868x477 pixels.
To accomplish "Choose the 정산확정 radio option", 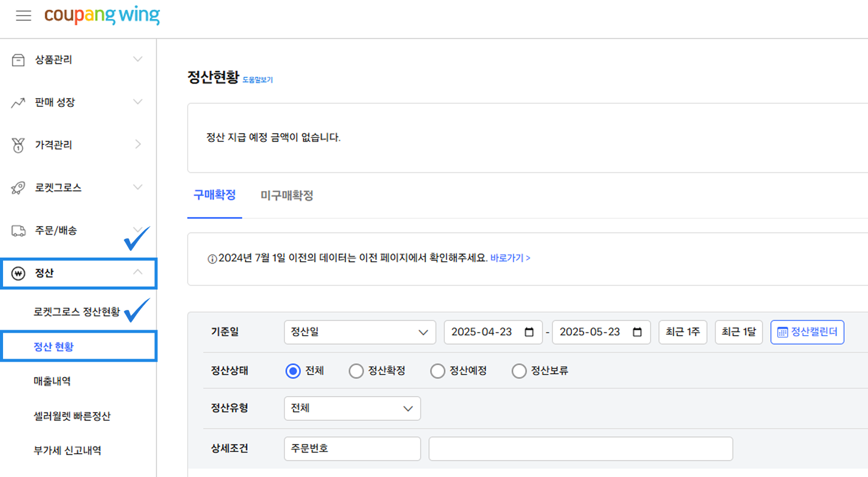I will (356, 371).
